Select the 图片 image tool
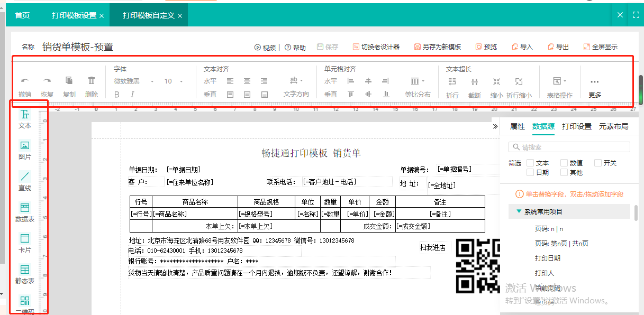Image resolution: width=644 pixels, height=315 pixels. coord(25,150)
